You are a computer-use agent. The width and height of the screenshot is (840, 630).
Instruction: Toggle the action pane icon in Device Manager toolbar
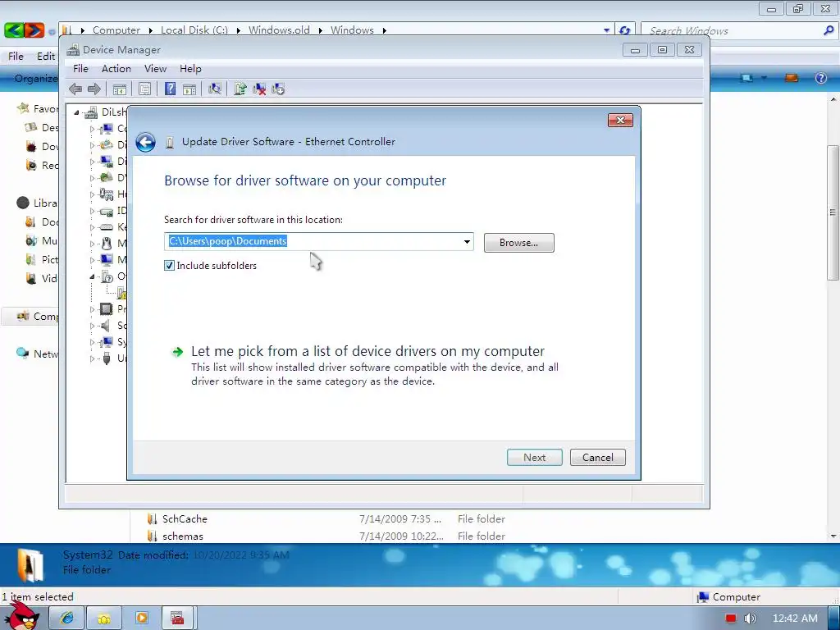pyautogui.click(x=189, y=89)
